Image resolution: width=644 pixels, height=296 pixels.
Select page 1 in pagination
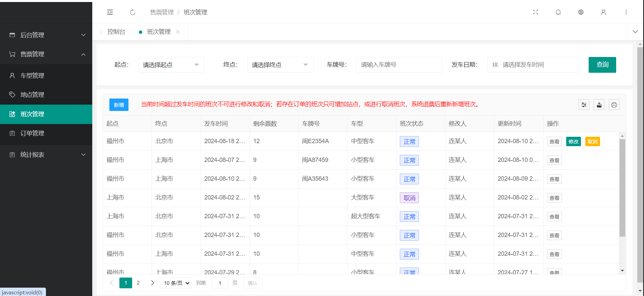[126, 283]
